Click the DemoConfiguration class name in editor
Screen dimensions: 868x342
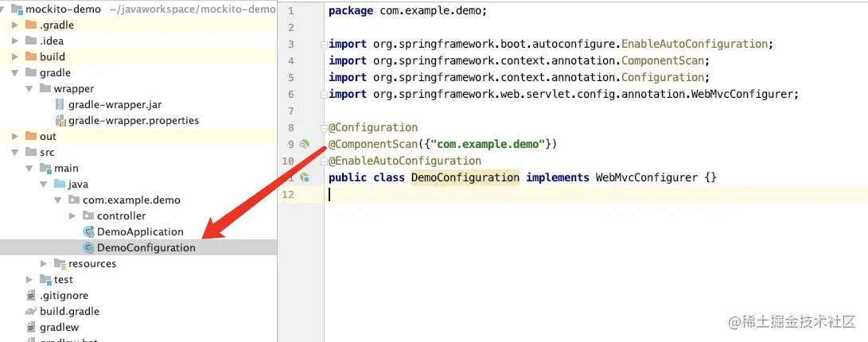point(465,177)
